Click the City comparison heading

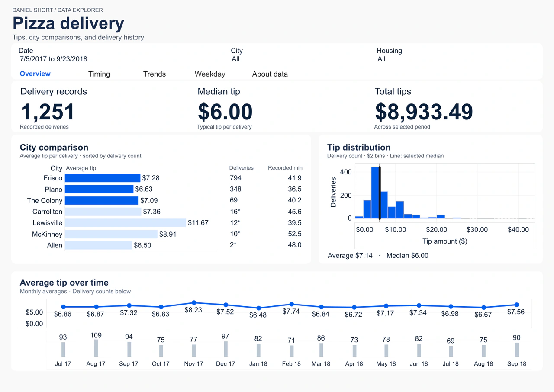[x=54, y=148]
